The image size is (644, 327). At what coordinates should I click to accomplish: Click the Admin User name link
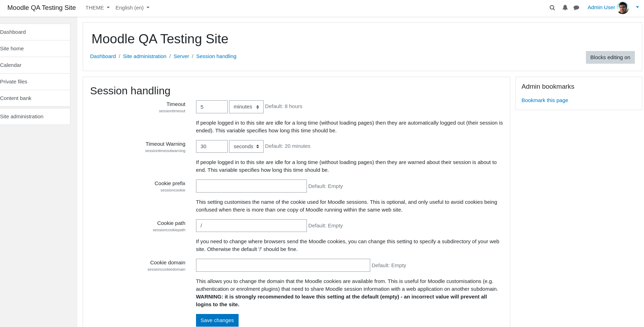pos(601,7)
